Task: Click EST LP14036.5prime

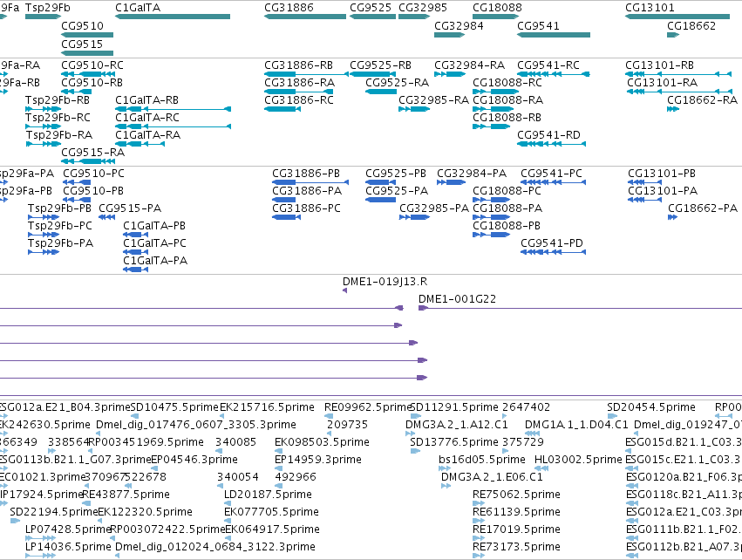Action: [x=68, y=547]
